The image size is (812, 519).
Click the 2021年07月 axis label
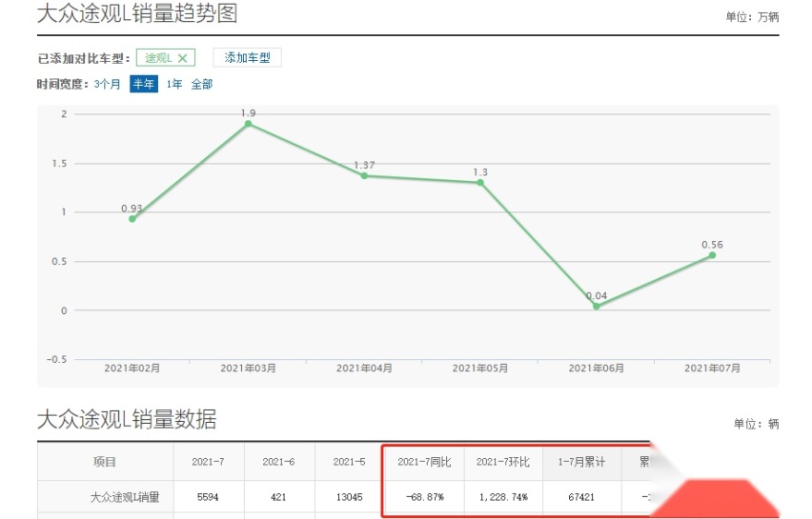[712, 368]
